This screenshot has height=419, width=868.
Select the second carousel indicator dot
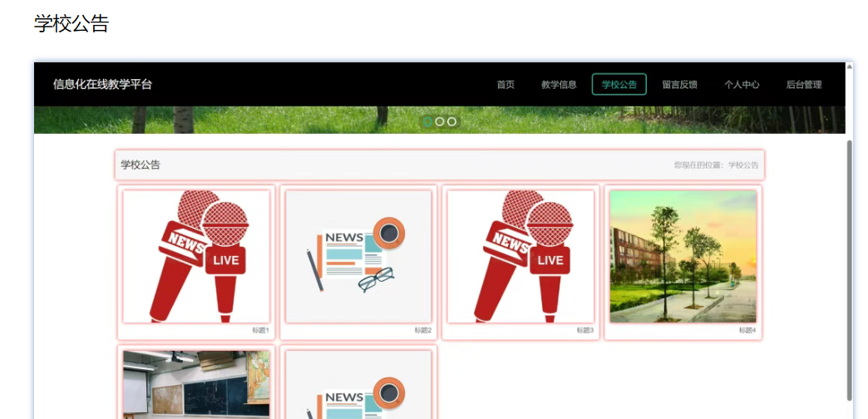[x=440, y=121]
